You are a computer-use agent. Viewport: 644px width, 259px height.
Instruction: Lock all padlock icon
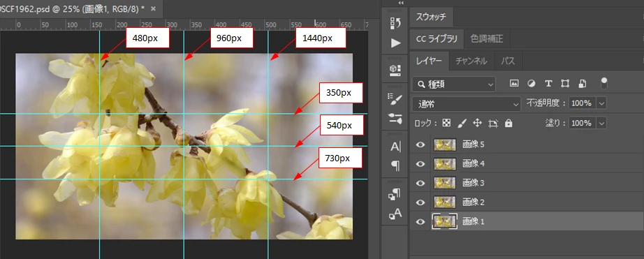tap(508, 123)
